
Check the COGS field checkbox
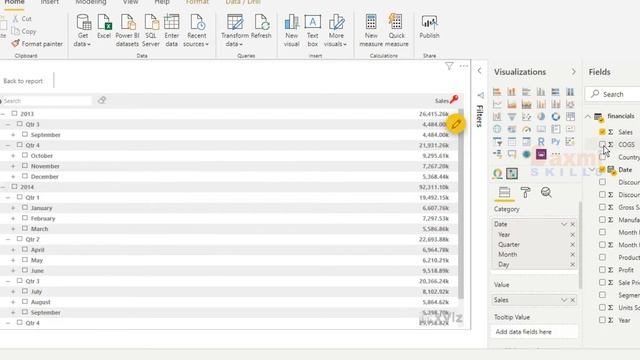tap(602, 144)
